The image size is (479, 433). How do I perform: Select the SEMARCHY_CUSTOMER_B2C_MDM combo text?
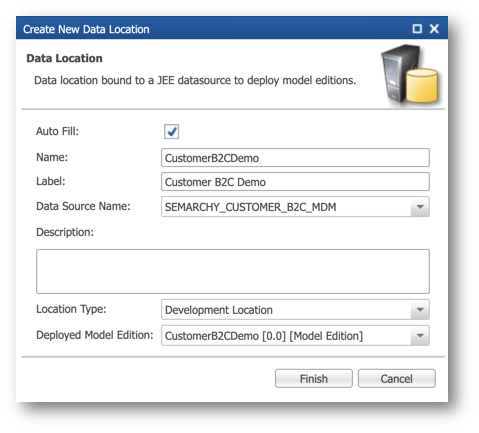[251, 207]
